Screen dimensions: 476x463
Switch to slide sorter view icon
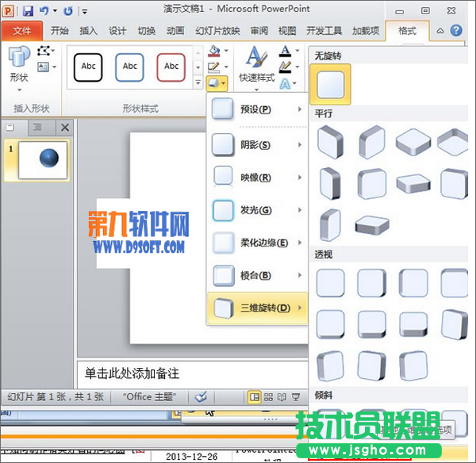click(x=268, y=397)
